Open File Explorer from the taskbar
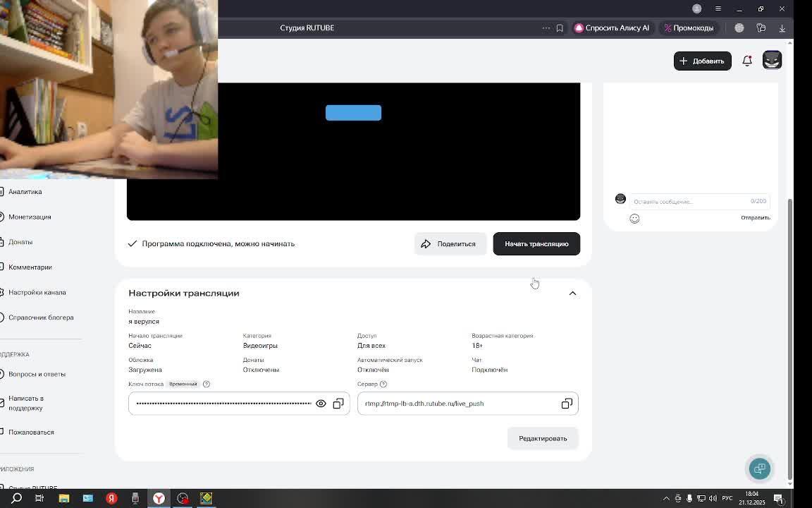The width and height of the screenshot is (812, 508). [x=63, y=498]
